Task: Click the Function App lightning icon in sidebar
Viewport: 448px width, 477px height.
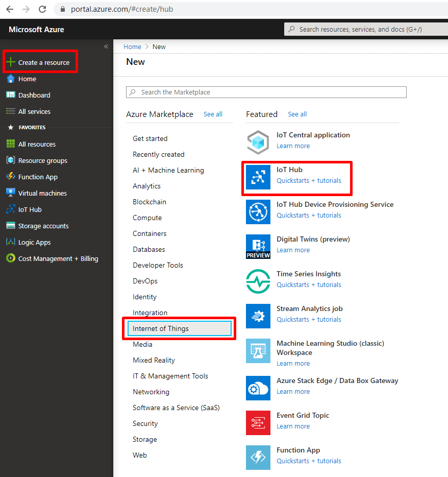Action: (x=11, y=176)
